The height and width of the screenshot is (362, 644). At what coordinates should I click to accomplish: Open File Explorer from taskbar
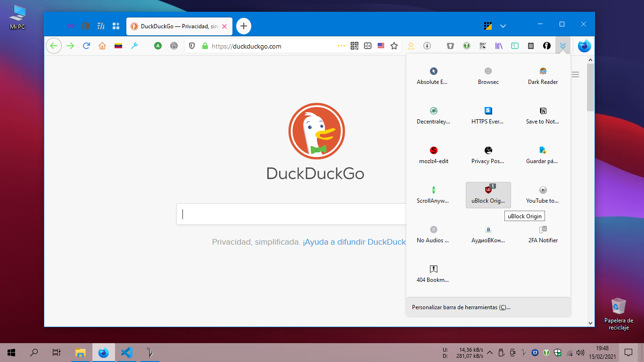pyautogui.click(x=81, y=353)
